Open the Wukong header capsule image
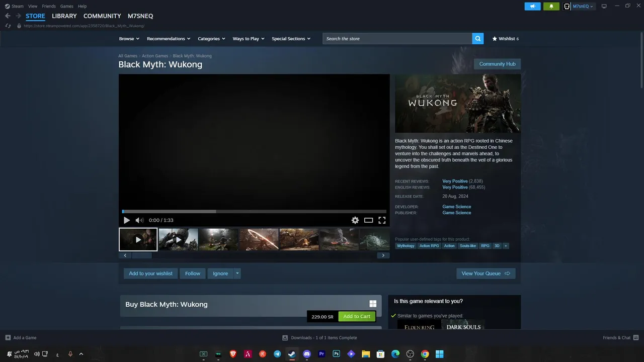The height and width of the screenshot is (362, 644). tap(458, 104)
